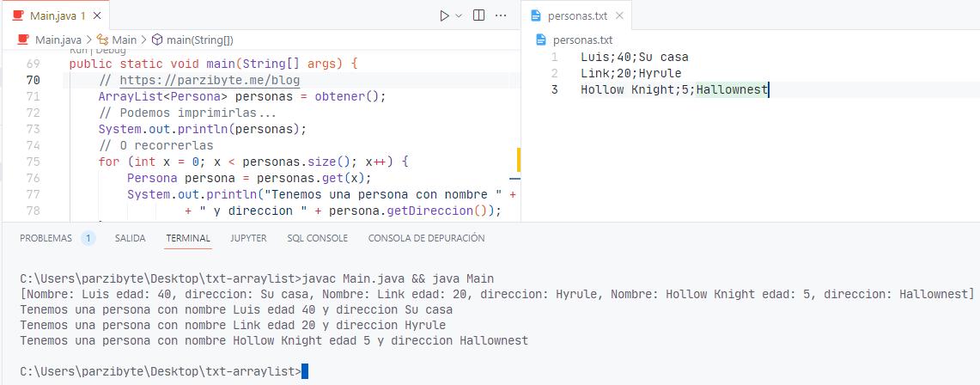The width and height of the screenshot is (980, 385).
Task: Click line number 75 in Main.java
Action: 33,162
